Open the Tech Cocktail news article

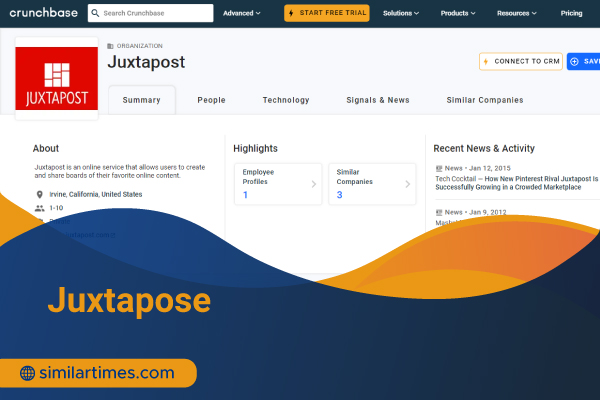(x=517, y=183)
